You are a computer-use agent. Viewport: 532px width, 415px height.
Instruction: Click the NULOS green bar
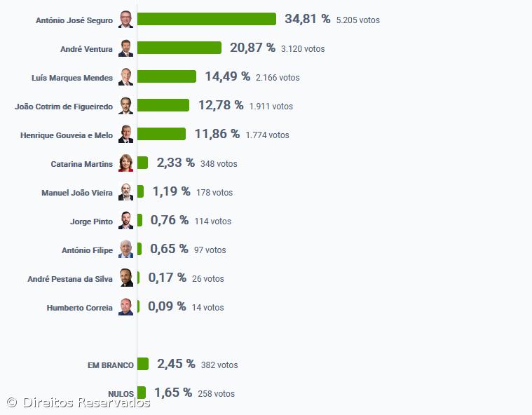[x=142, y=393]
